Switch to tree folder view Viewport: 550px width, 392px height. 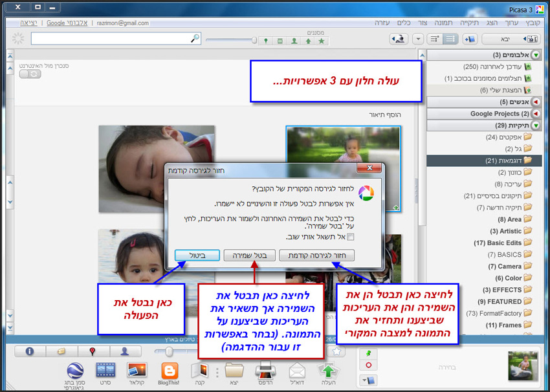tap(435, 39)
